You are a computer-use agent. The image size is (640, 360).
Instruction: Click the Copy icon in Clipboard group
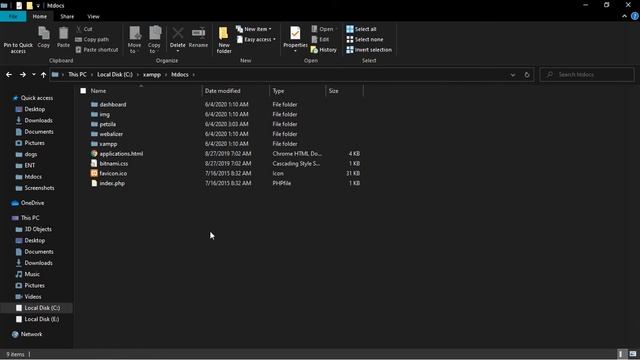44,37
